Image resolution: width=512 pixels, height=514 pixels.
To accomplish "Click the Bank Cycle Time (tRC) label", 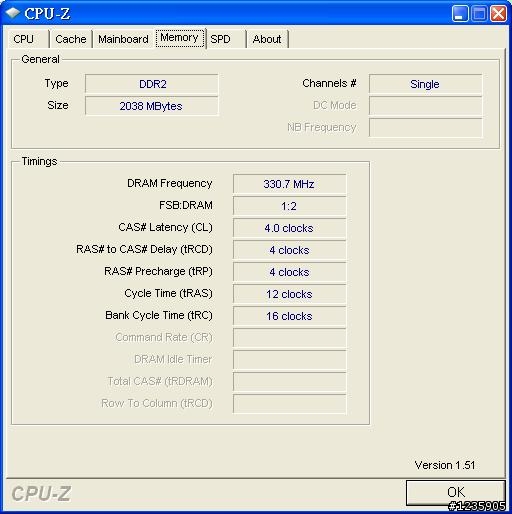I will coord(159,315).
